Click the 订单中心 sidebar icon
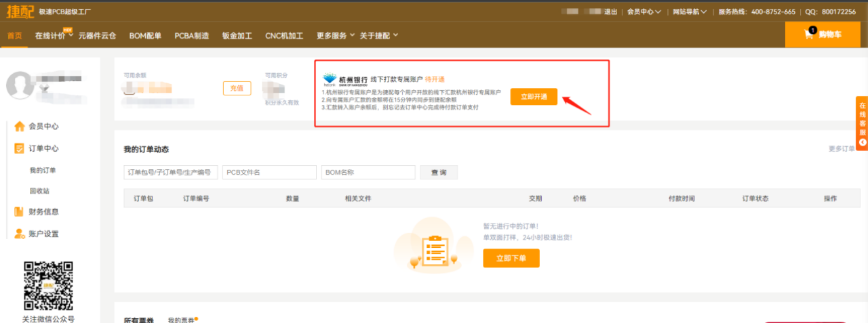The height and width of the screenshot is (323, 868). [19, 148]
